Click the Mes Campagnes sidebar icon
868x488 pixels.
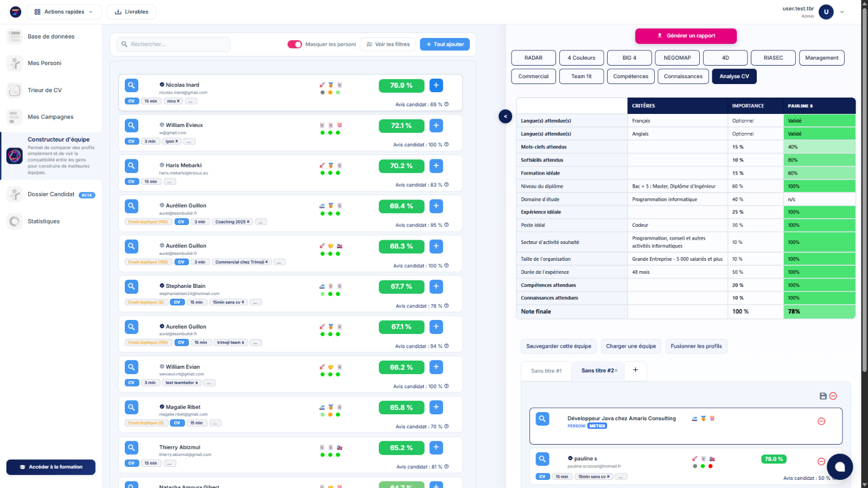point(15,117)
